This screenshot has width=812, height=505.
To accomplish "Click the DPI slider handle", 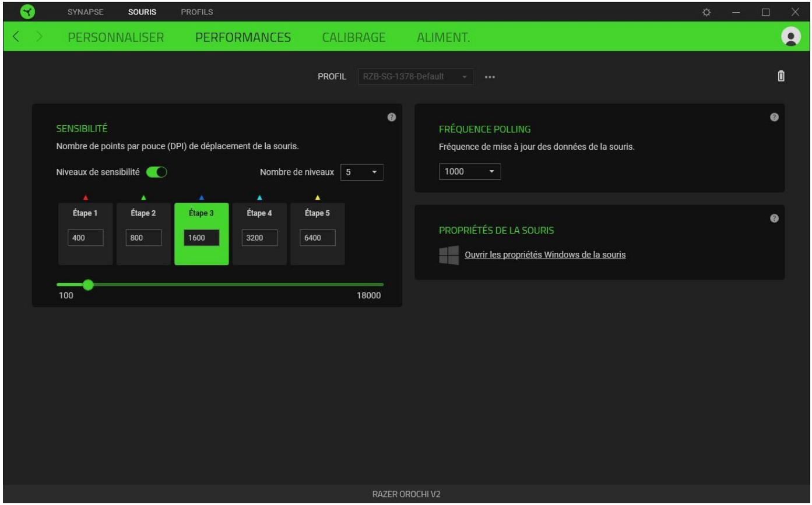I will (x=88, y=284).
